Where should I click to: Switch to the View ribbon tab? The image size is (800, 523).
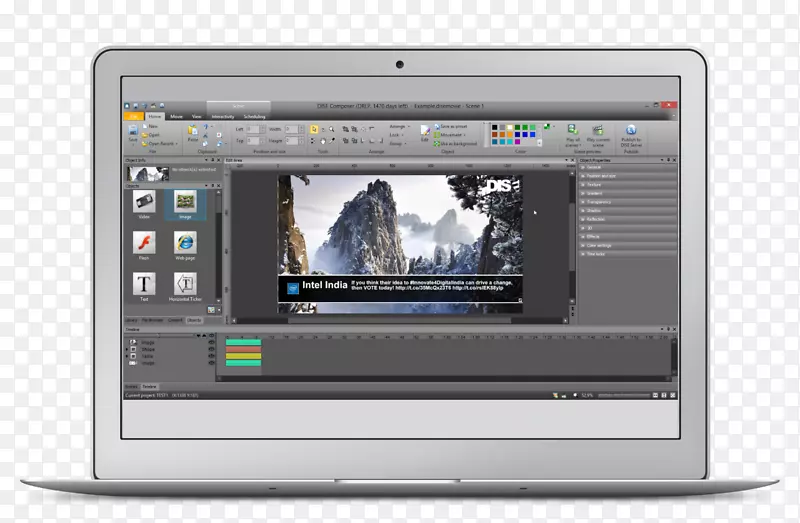196,116
